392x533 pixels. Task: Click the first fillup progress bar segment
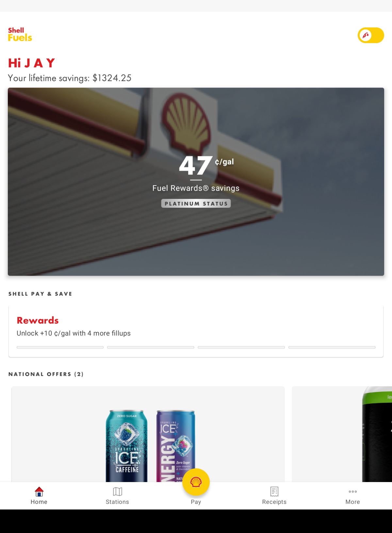pyautogui.click(x=60, y=347)
